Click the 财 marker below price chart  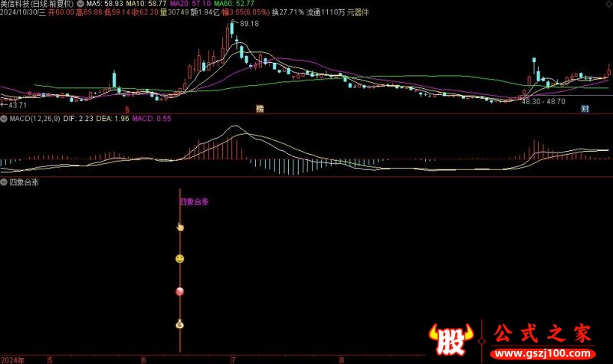point(585,109)
